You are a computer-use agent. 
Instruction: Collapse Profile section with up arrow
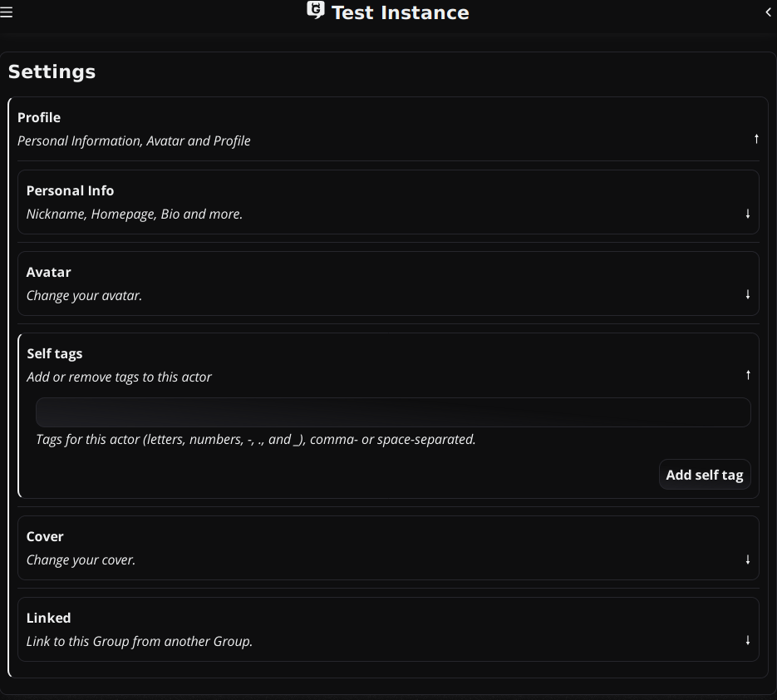756,140
